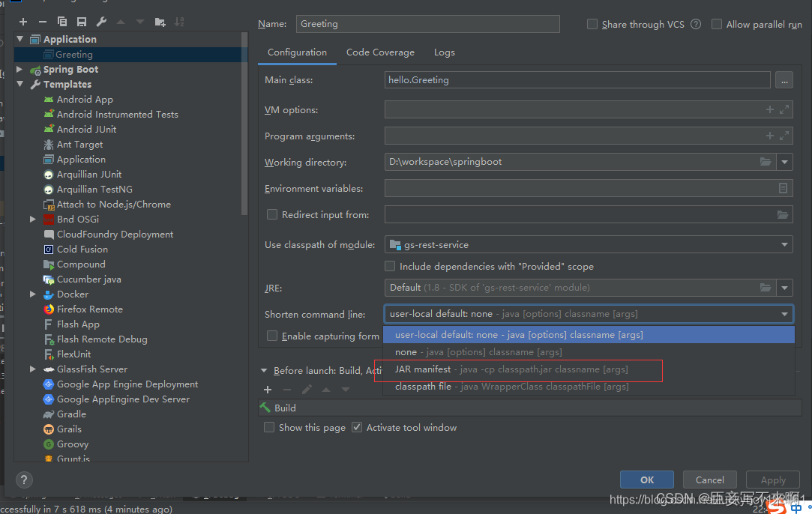Expand the VM options field with expand icon

[x=784, y=109]
